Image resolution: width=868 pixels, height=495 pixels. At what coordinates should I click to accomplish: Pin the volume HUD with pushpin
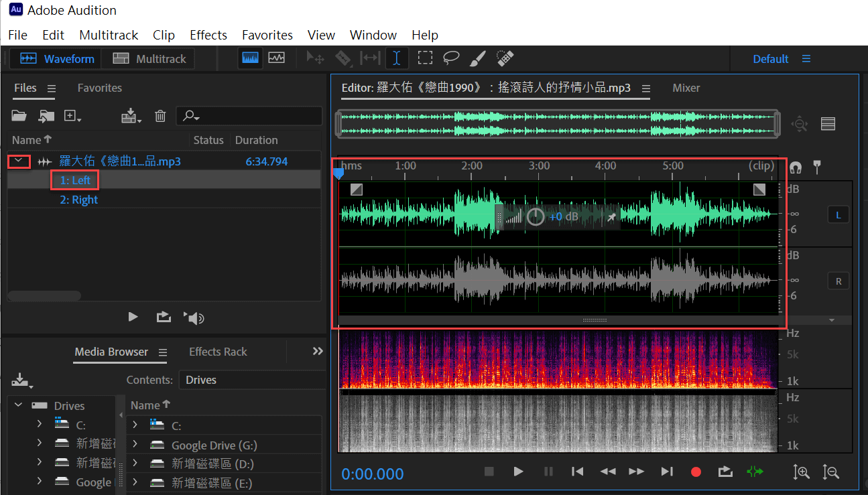pyautogui.click(x=611, y=217)
